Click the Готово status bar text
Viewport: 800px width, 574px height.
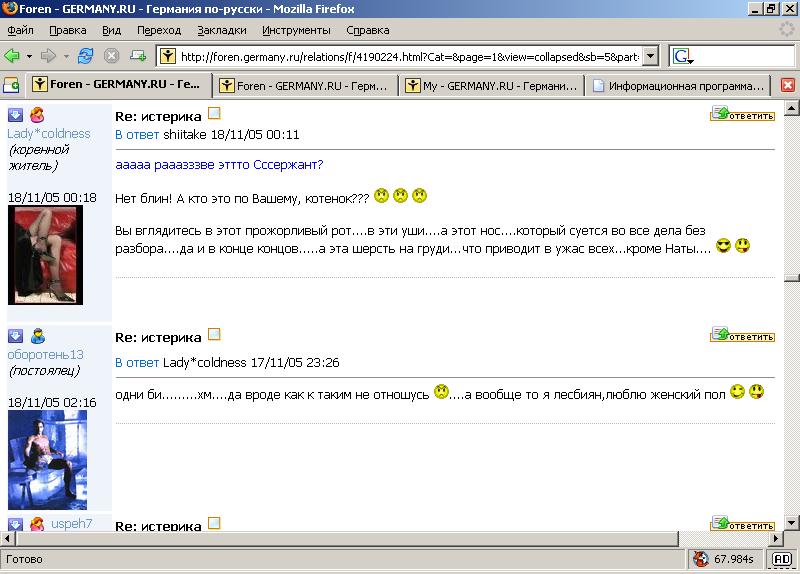coord(24,559)
